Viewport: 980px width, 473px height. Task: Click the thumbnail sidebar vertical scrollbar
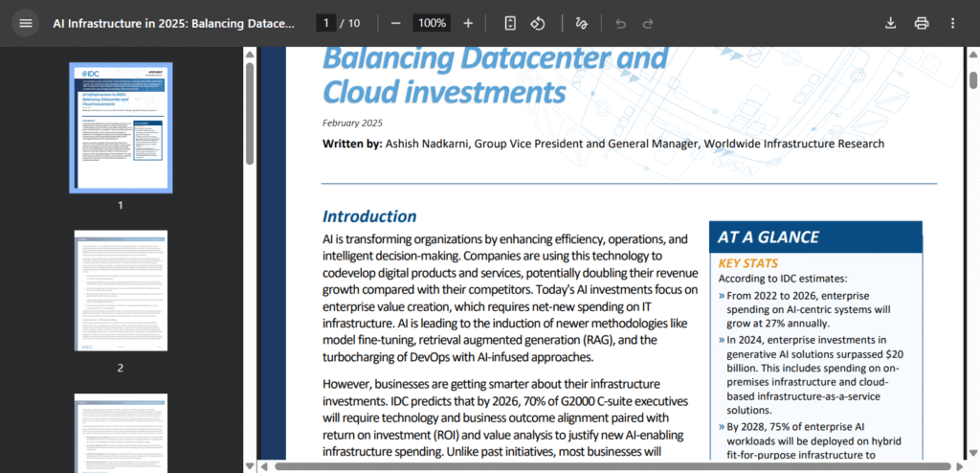(x=249, y=115)
